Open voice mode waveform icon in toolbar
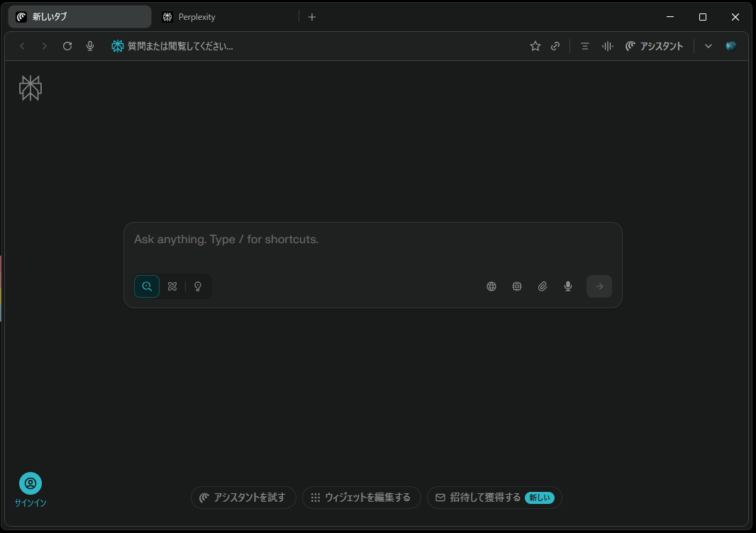The image size is (756, 533). [x=607, y=46]
